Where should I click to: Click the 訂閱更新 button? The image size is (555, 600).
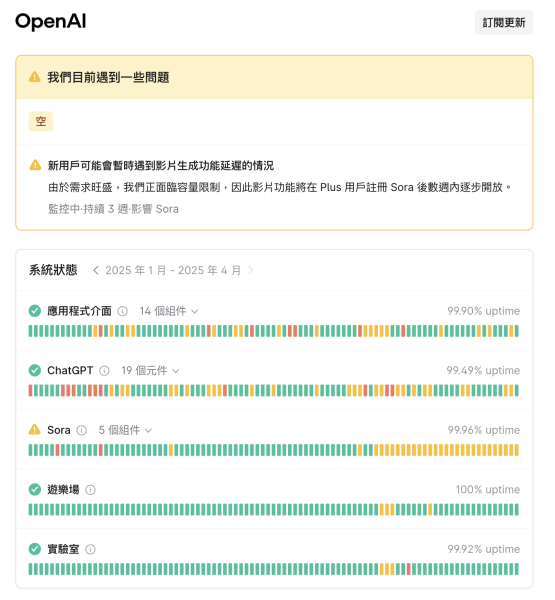pos(504,23)
